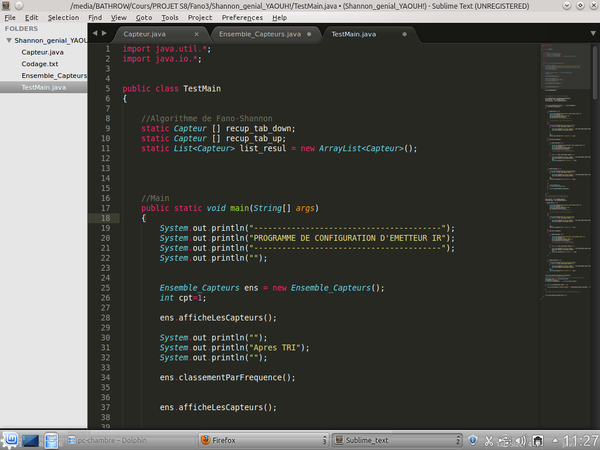
Task: Click the desktop pager icon in taskbar
Action: pos(30,439)
